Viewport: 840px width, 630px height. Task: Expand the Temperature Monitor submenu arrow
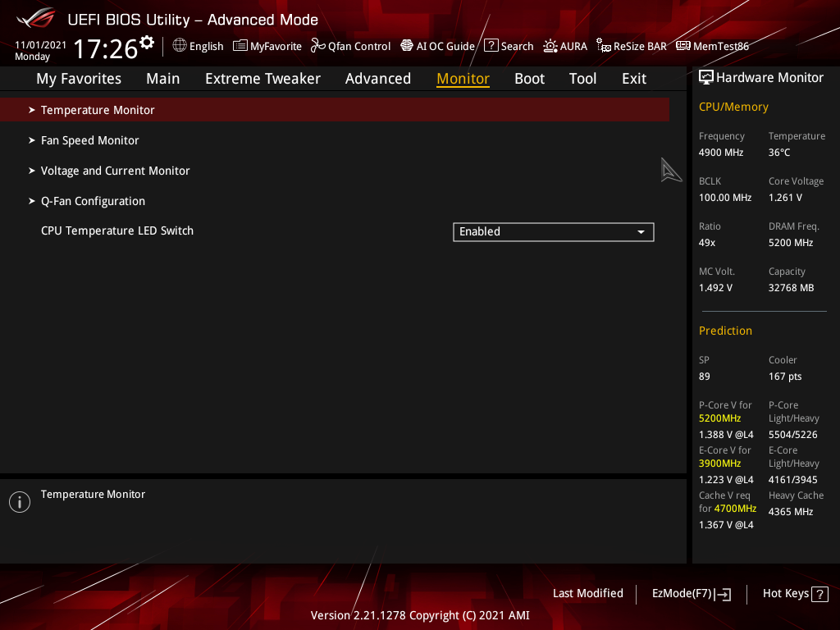coord(32,110)
